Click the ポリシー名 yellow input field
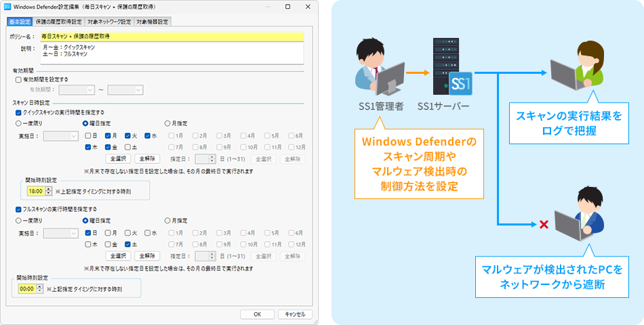Image resolution: width=644 pixels, height=325 pixels. 172,37
